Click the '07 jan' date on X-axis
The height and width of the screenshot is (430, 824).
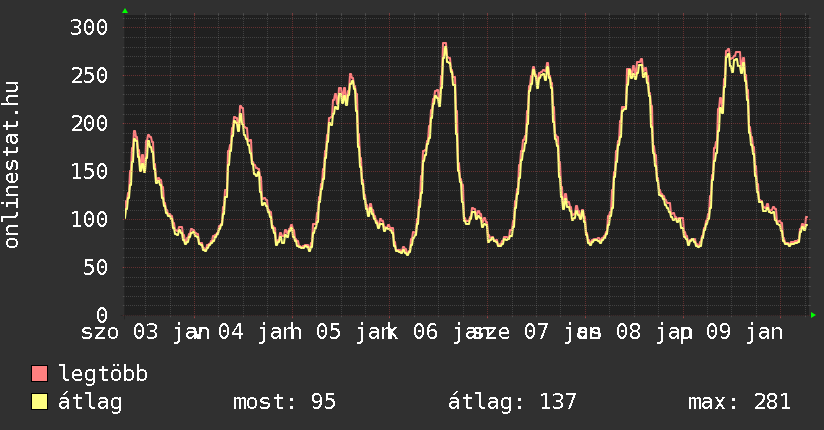pyautogui.click(x=548, y=332)
